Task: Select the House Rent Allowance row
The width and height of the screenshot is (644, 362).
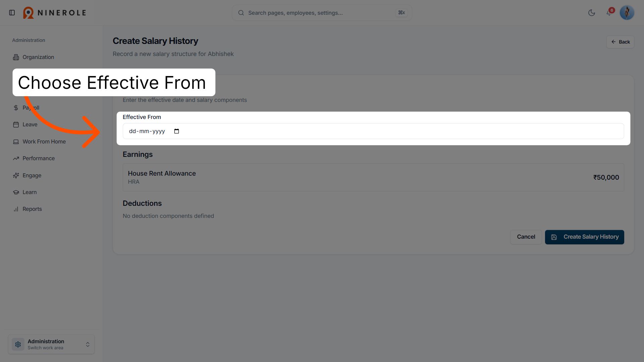Action: 373,177
